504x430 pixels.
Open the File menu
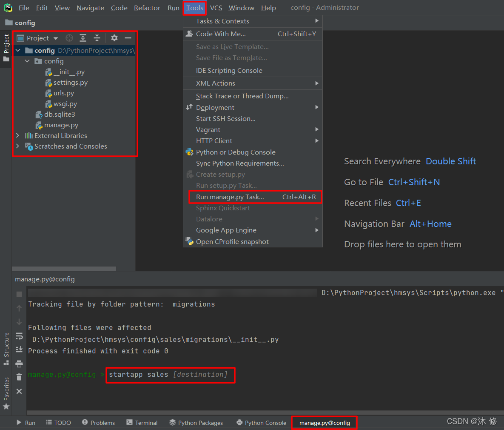(x=24, y=8)
